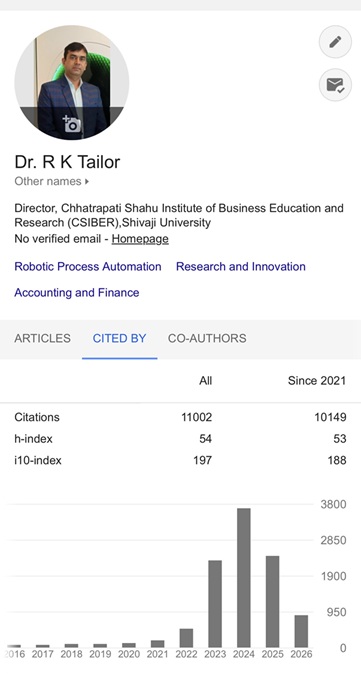Viewport: 361px width, 679px height.
Task: Open the Homepage link
Action: (140, 239)
